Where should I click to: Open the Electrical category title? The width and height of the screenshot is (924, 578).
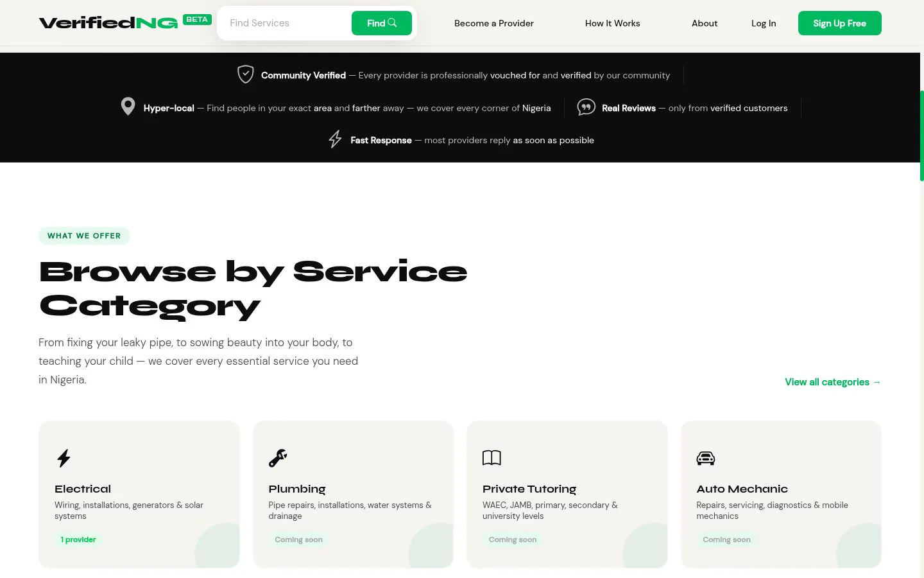(83, 489)
